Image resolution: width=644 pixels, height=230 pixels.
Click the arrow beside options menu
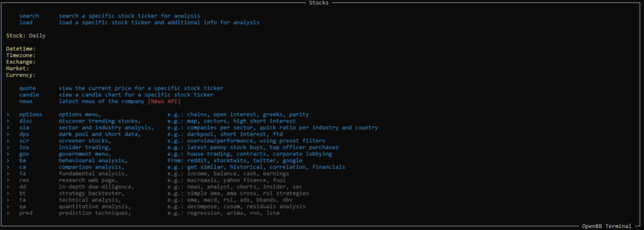pyautogui.click(x=8, y=114)
